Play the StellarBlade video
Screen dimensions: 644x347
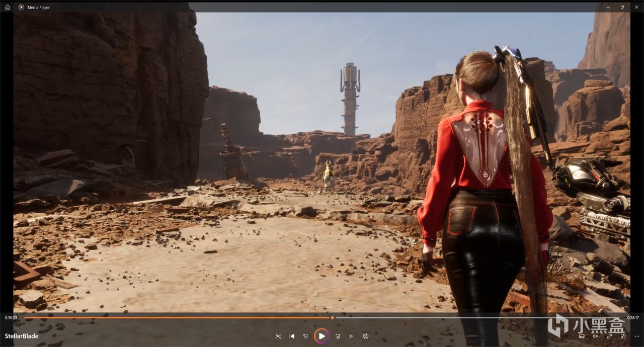(321, 336)
